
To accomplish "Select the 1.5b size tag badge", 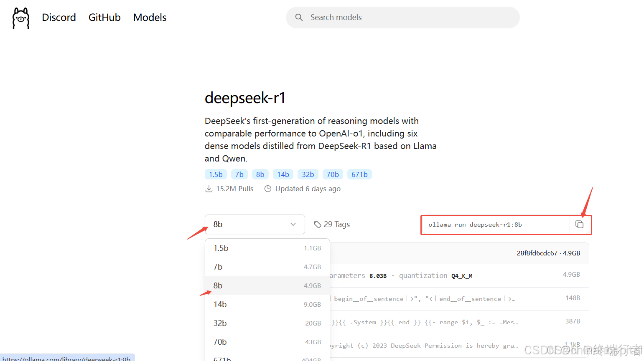I will 216,174.
